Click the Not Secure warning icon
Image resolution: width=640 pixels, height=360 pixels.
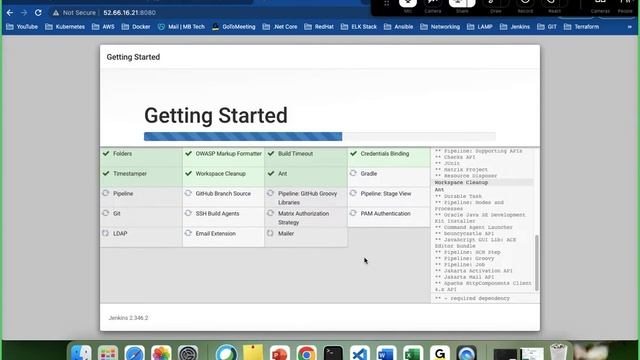point(56,13)
